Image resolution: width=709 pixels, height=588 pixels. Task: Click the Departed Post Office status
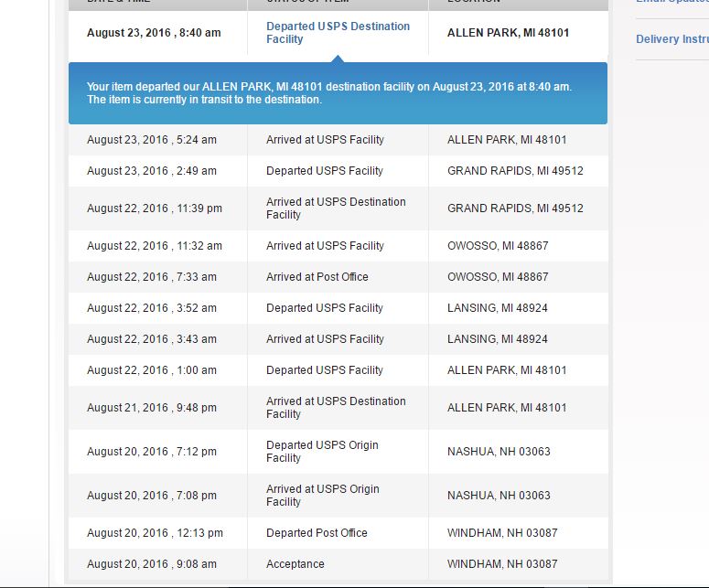click(x=317, y=533)
